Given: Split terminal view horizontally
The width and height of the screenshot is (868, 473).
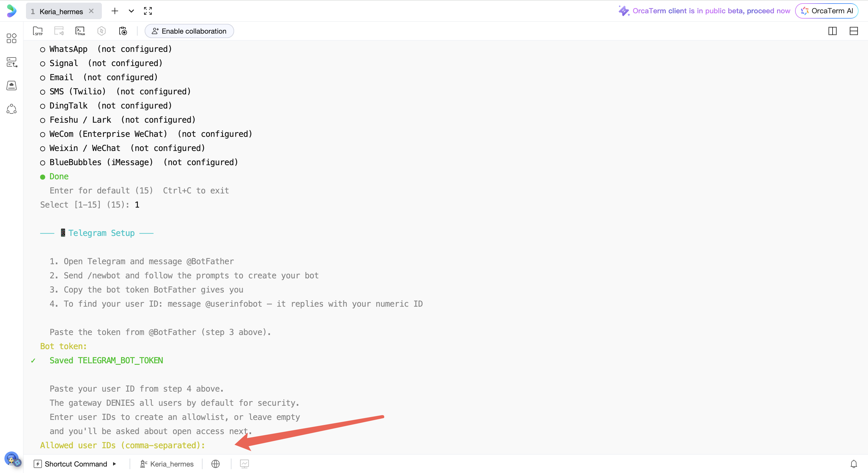Looking at the screenshot, I should (854, 31).
